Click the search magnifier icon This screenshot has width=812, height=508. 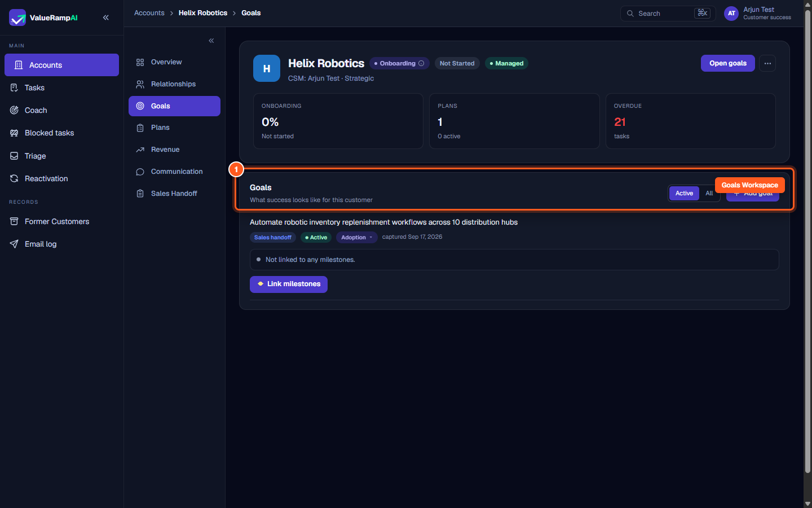pos(630,14)
